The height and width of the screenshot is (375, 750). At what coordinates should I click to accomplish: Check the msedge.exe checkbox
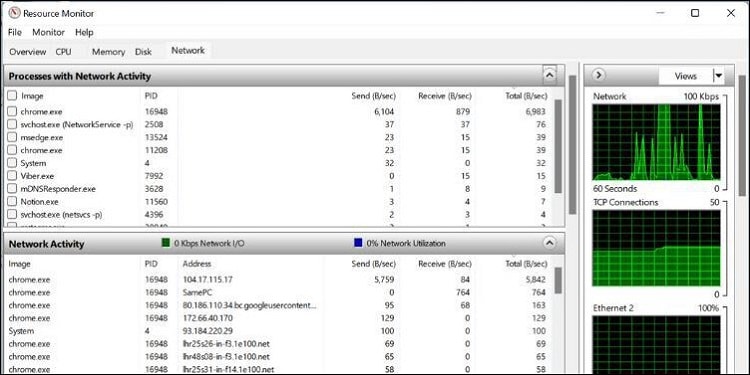(x=12, y=137)
